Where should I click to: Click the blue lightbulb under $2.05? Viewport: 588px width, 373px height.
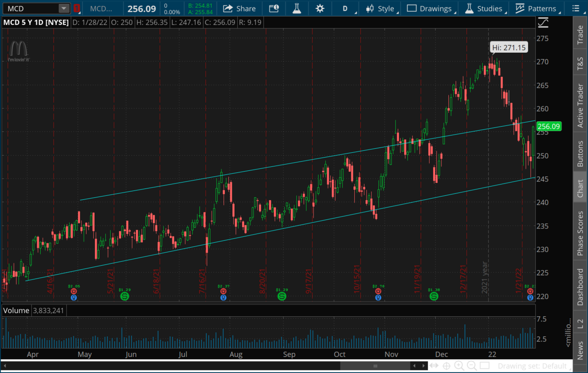(x=73, y=297)
